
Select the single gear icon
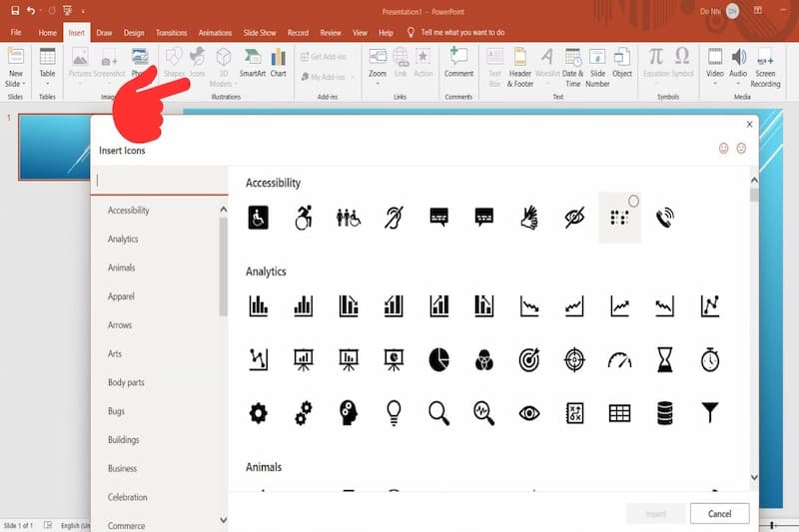259,413
